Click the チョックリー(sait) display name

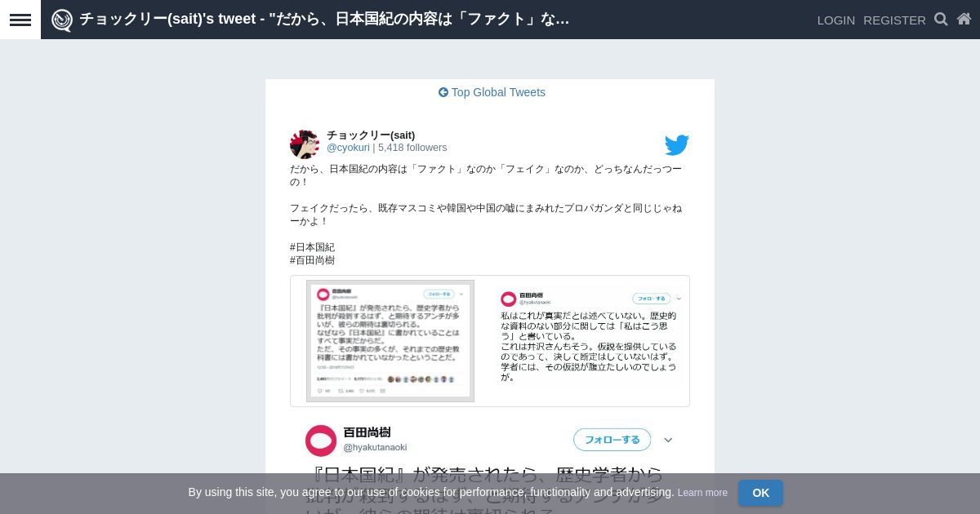(x=371, y=135)
